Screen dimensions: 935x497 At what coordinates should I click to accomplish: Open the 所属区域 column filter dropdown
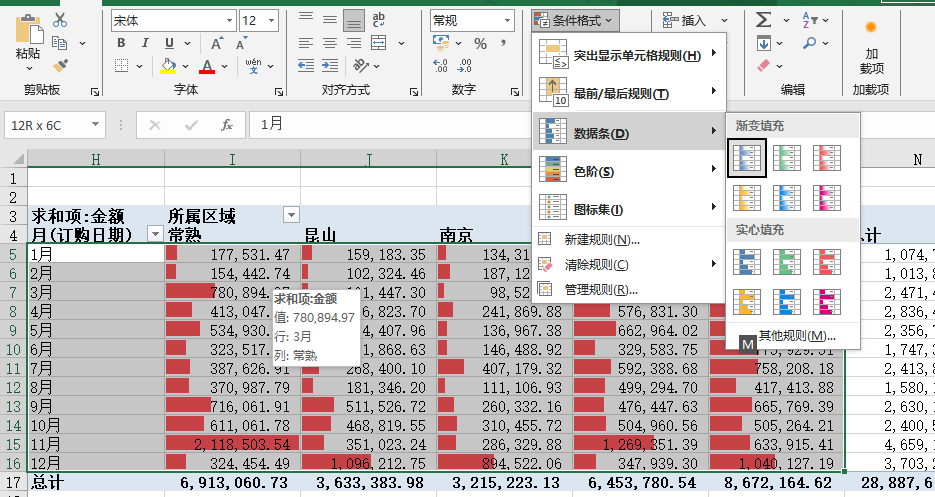[291, 215]
